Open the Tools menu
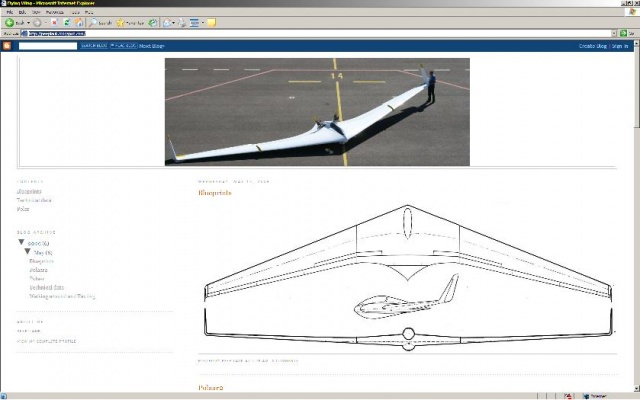 coord(76,12)
